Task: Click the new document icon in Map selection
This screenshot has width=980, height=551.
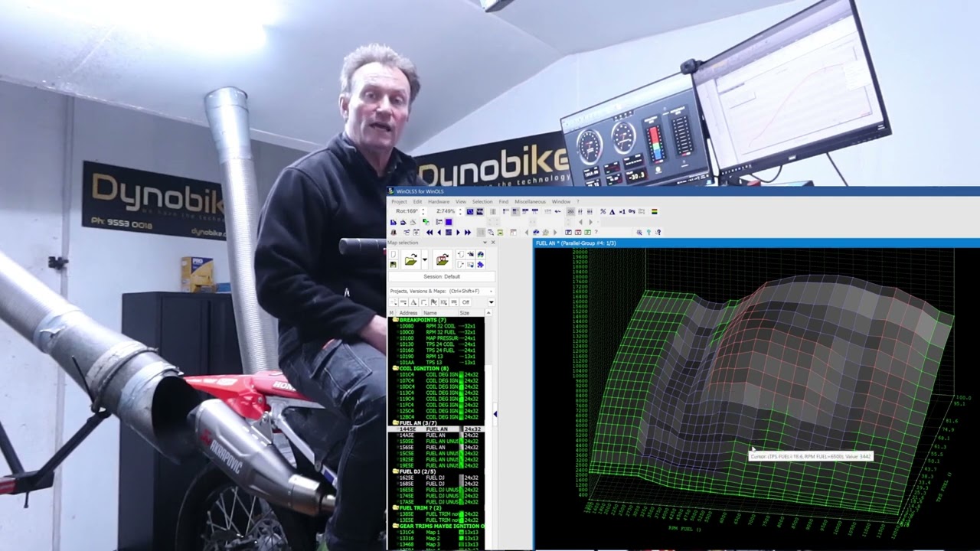Action: 393,254
